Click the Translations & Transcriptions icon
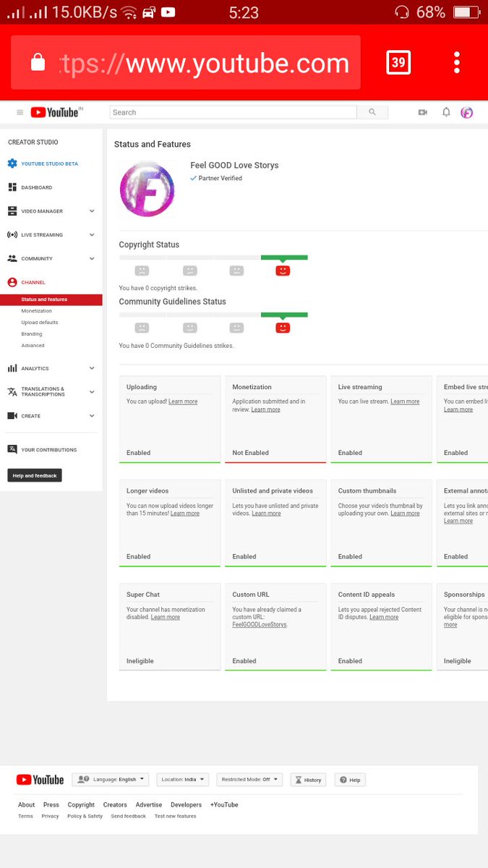This screenshot has height=868, width=488. click(x=12, y=392)
